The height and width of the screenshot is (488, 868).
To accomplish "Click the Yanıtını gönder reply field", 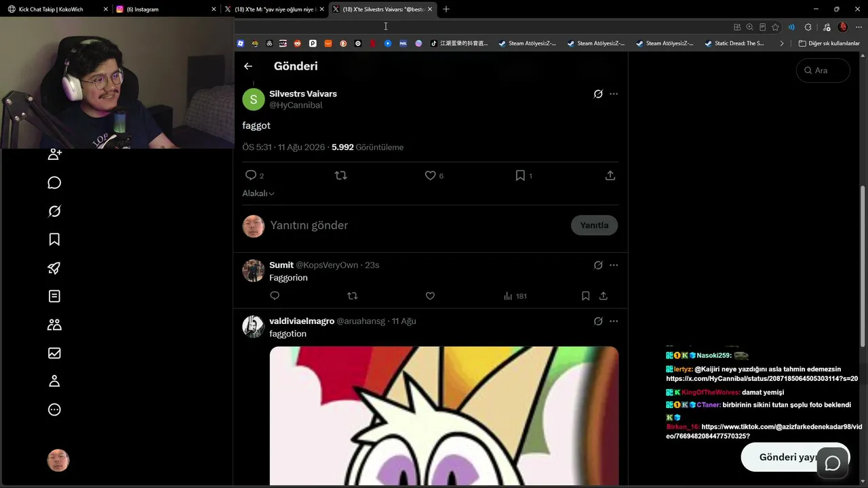I will pyautogui.click(x=416, y=226).
